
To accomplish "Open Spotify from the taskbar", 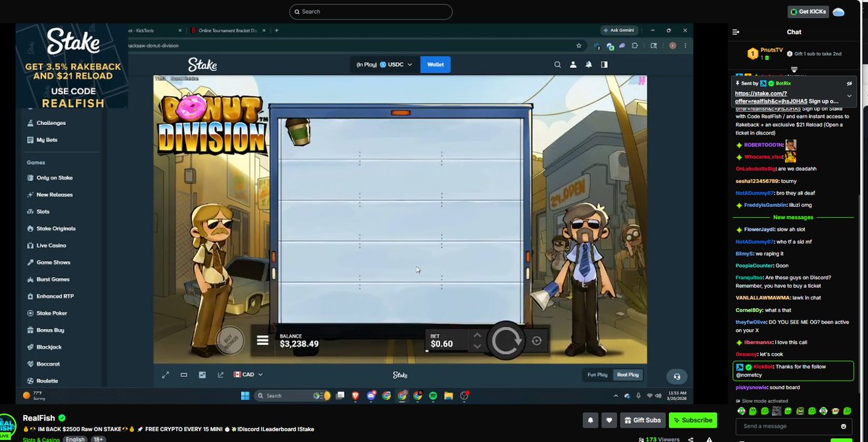I will pos(433,396).
